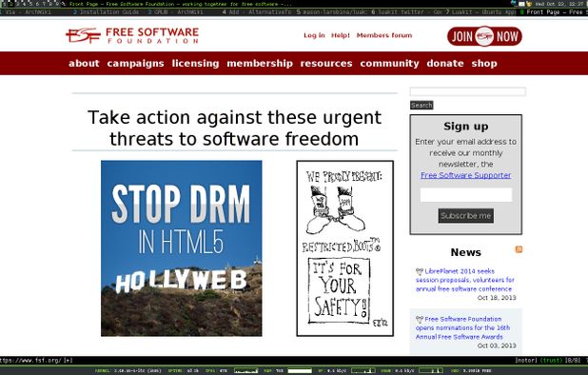The width and height of the screenshot is (588, 375).
Task: Open the licensing menu item
Action: click(195, 64)
